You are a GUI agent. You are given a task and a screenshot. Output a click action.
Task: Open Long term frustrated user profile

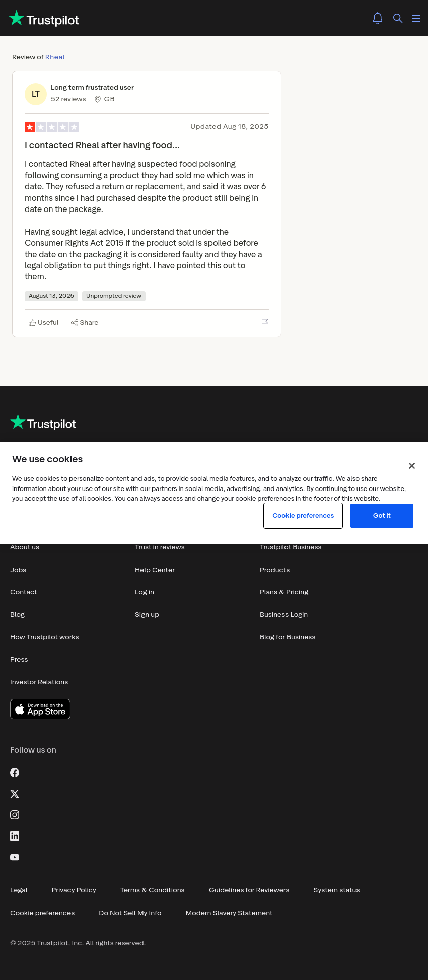[92, 88]
